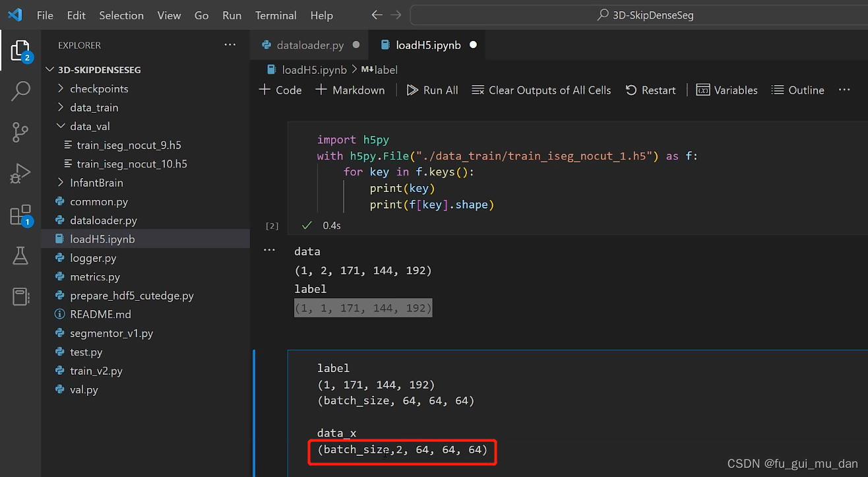Screen dimensions: 868x477
Task: Go forward with the right arrow
Action: [396, 15]
